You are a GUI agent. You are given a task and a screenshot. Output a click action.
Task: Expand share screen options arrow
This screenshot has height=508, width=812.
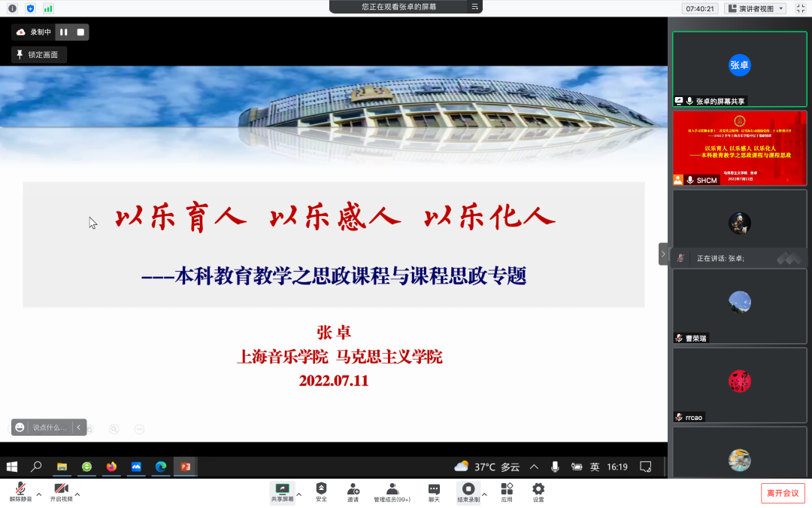point(299,494)
